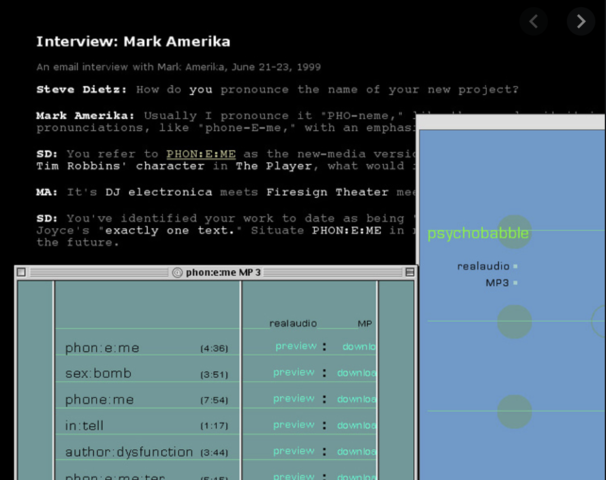Select the sex:bomb track title
This screenshot has width=606, height=480.
[99, 373]
